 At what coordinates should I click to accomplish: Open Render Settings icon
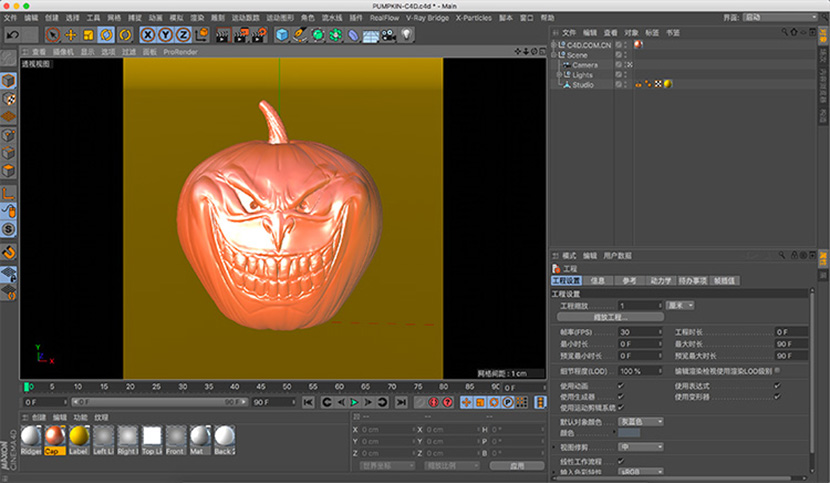tap(259, 35)
